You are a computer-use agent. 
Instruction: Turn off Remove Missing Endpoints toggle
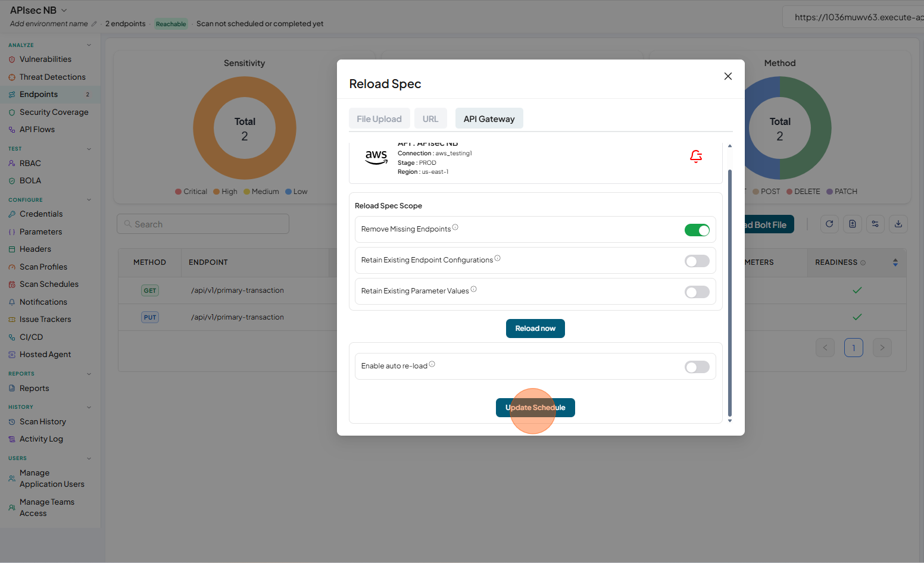(697, 230)
